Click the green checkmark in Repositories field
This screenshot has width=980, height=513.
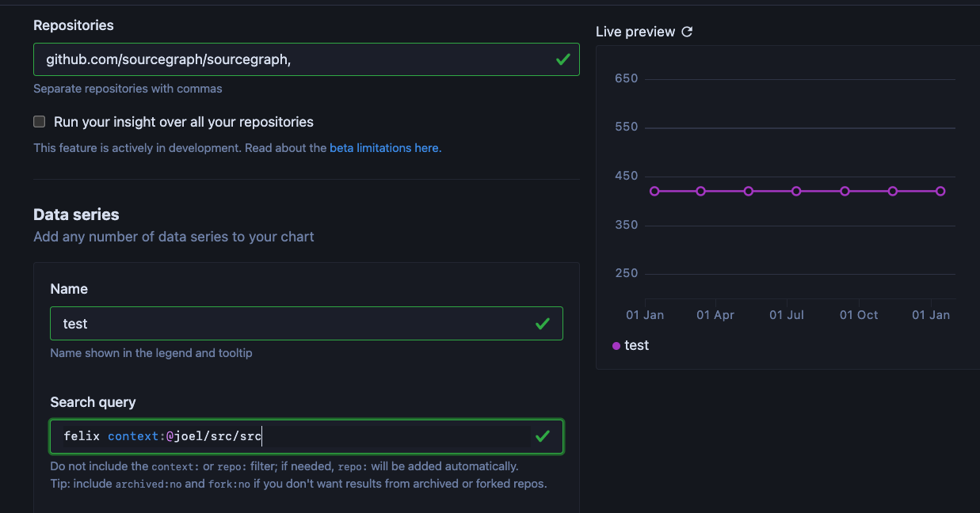coord(562,59)
